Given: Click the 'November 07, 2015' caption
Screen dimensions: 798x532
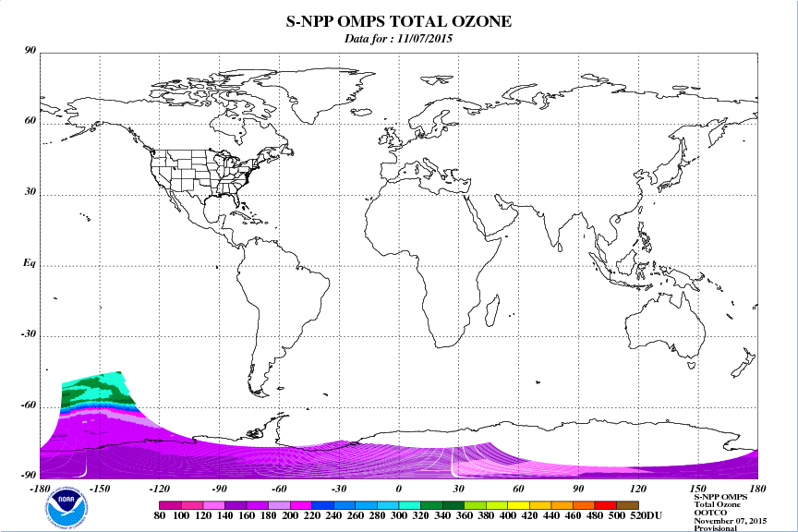Looking at the screenshot, I should tap(731, 521).
